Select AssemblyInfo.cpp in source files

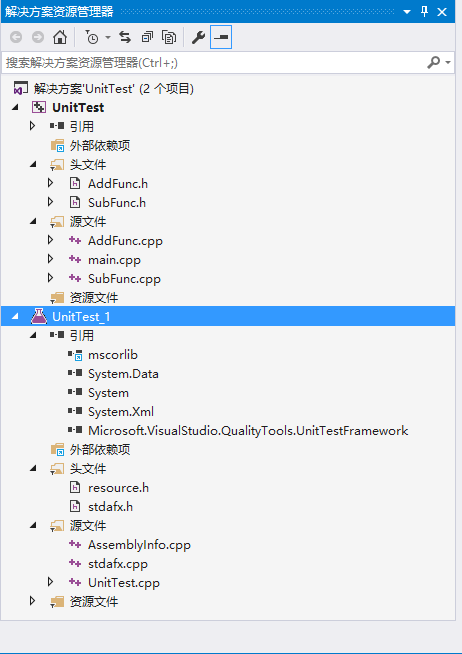coord(139,545)
